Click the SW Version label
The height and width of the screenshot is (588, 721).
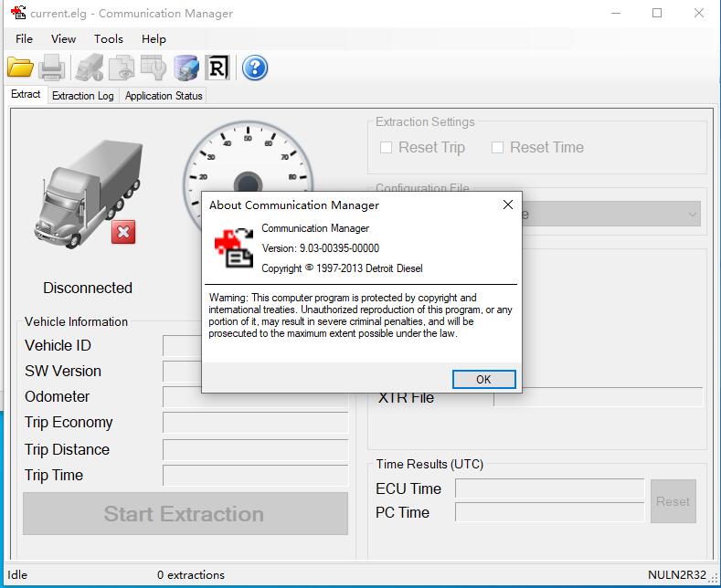[x=63, y=372]
